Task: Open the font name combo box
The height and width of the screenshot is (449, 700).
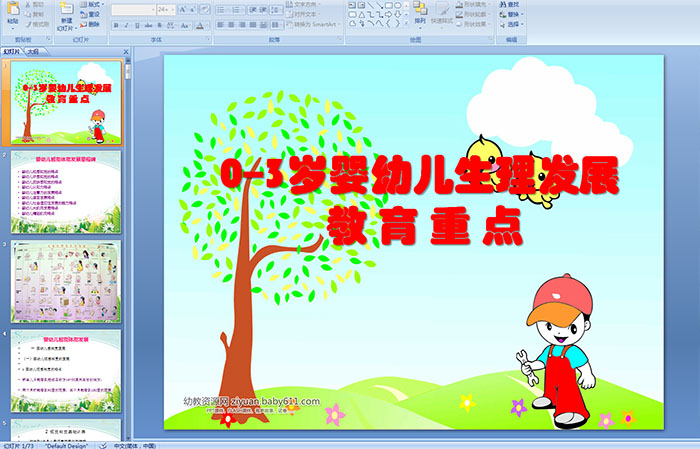Action: click(x=133, y=10)
